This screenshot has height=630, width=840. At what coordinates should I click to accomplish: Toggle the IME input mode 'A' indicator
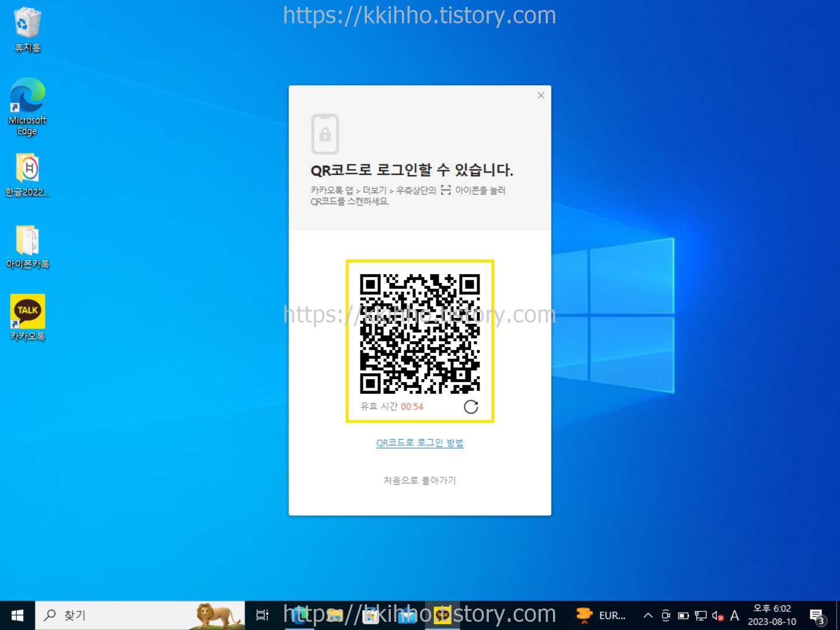(734, 615)
